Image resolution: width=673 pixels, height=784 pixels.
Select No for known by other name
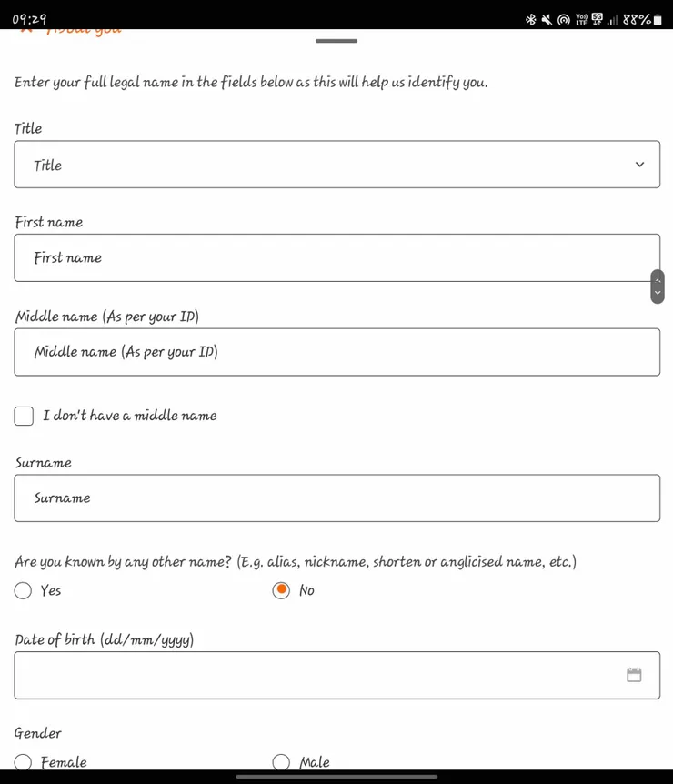click(281, 590)
